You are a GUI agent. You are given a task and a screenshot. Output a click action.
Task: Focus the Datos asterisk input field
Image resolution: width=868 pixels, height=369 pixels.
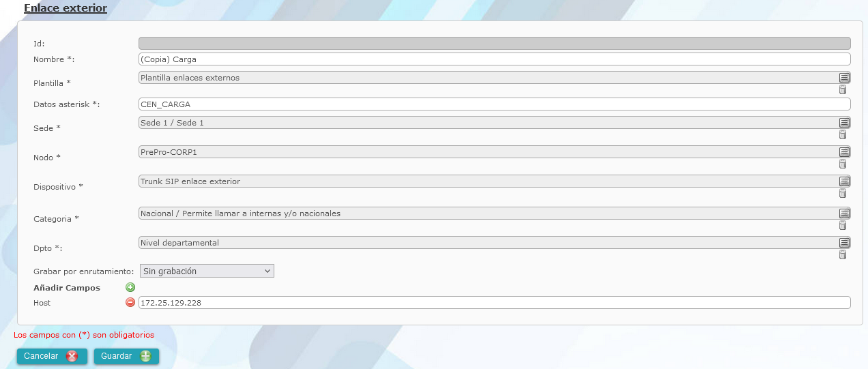[x=495, y=104]
